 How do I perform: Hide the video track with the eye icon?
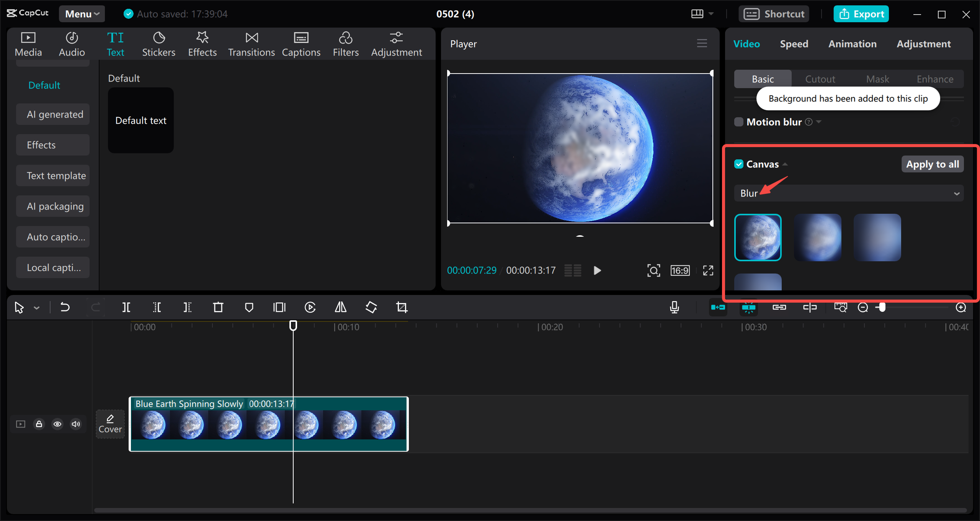pos(57,424)
